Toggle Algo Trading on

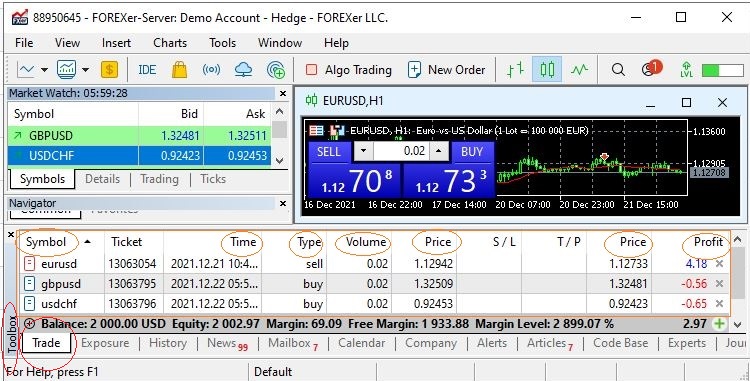click(349, 70)
